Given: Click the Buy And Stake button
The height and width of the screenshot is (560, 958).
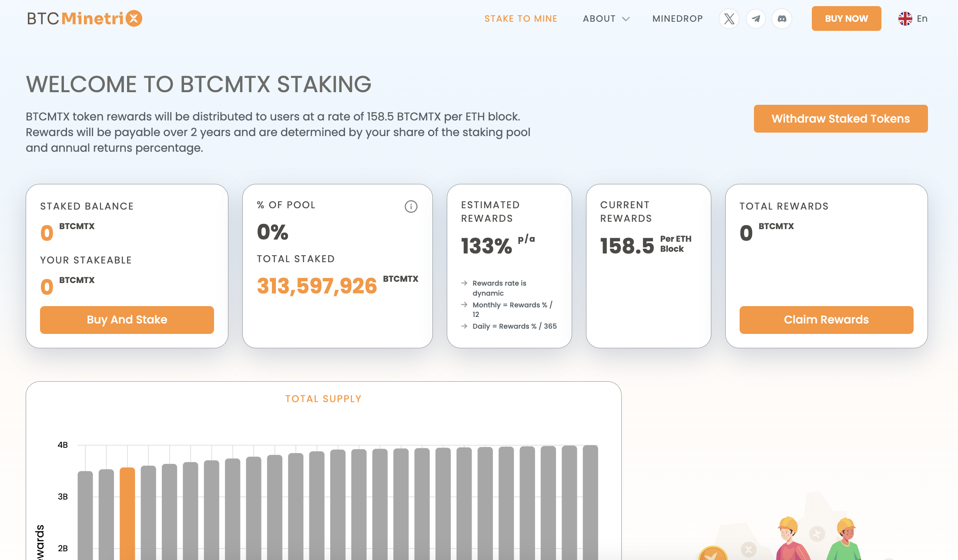Looking at the screenshot, I should 127,320.
